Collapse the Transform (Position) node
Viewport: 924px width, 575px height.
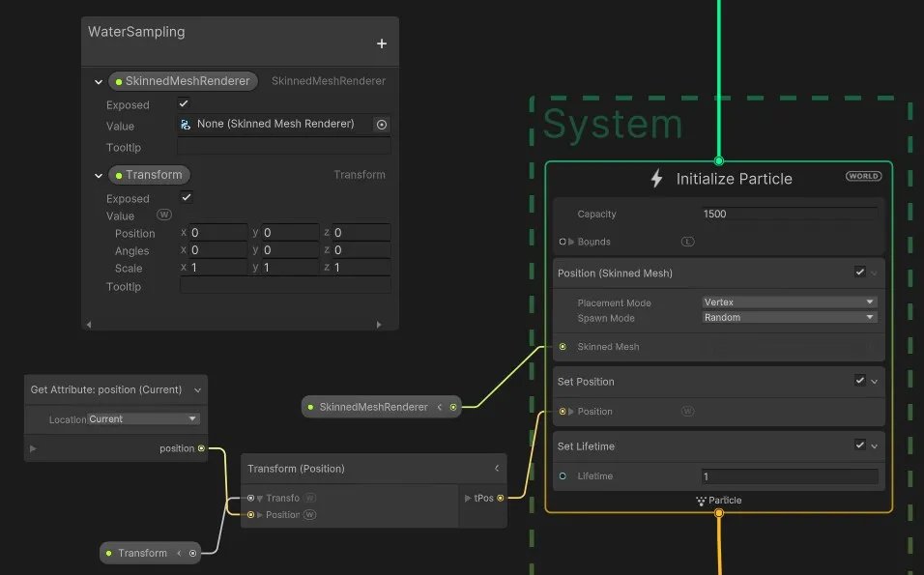point(497,469)
